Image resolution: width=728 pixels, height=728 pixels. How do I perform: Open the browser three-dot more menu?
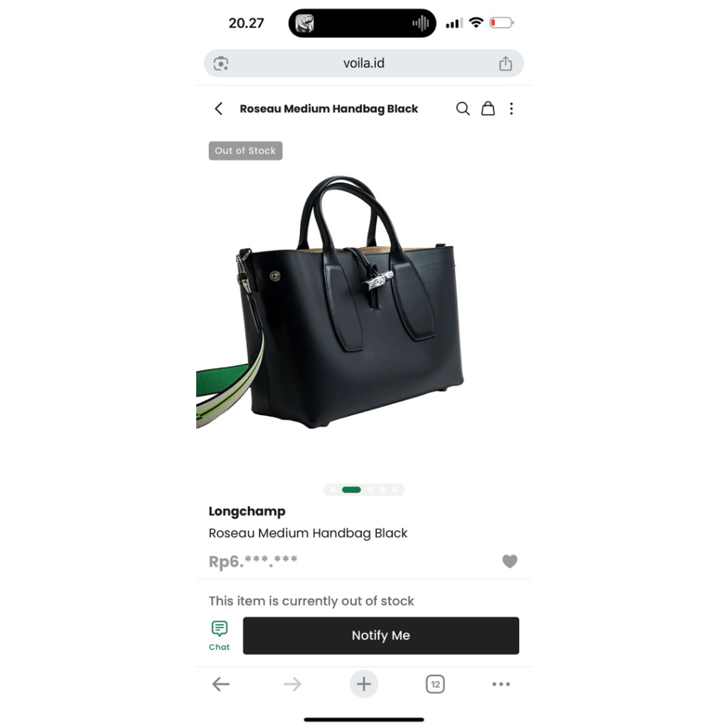(501, 684)
